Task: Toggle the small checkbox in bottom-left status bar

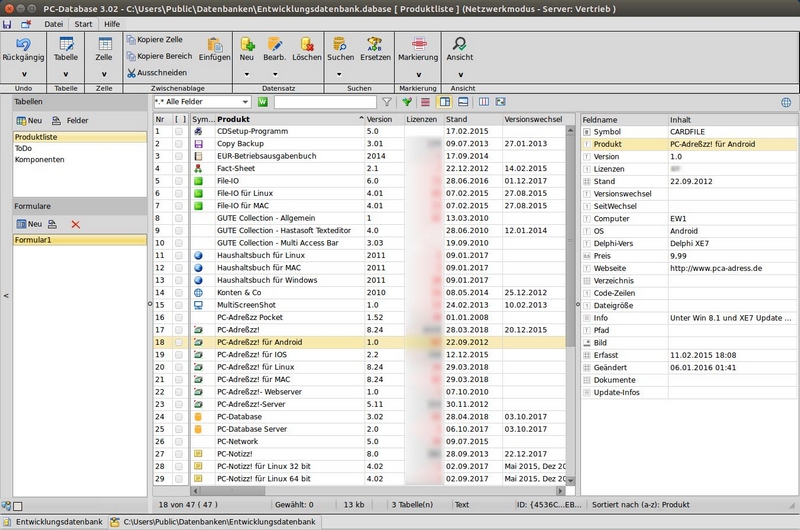Action: tap(18, 506)
